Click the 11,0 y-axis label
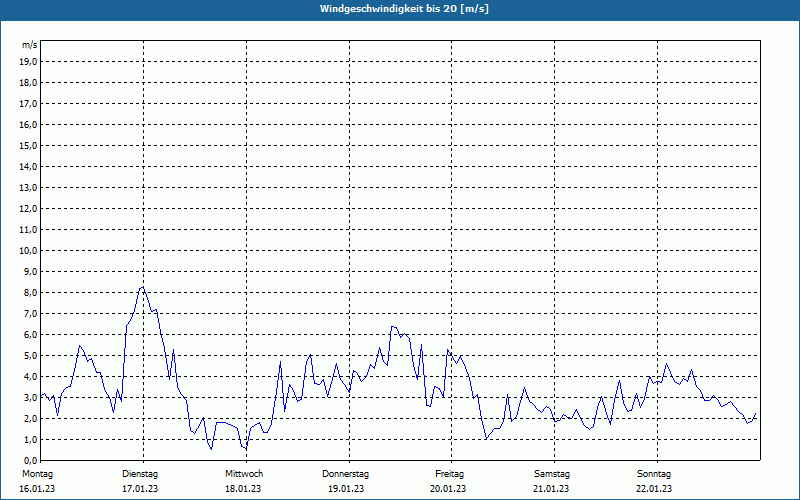Viewport: 800px width, 500px height. click(x=28, y=230)
